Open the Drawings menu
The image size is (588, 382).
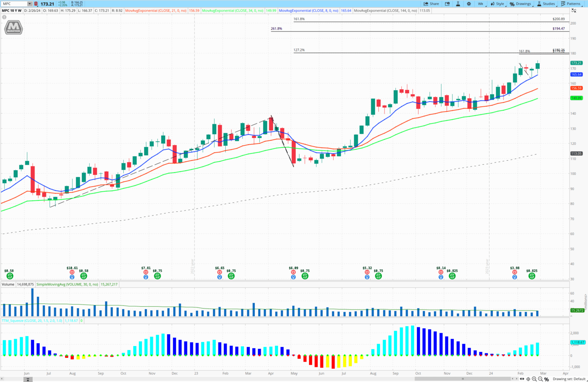[x=521, y=4]
